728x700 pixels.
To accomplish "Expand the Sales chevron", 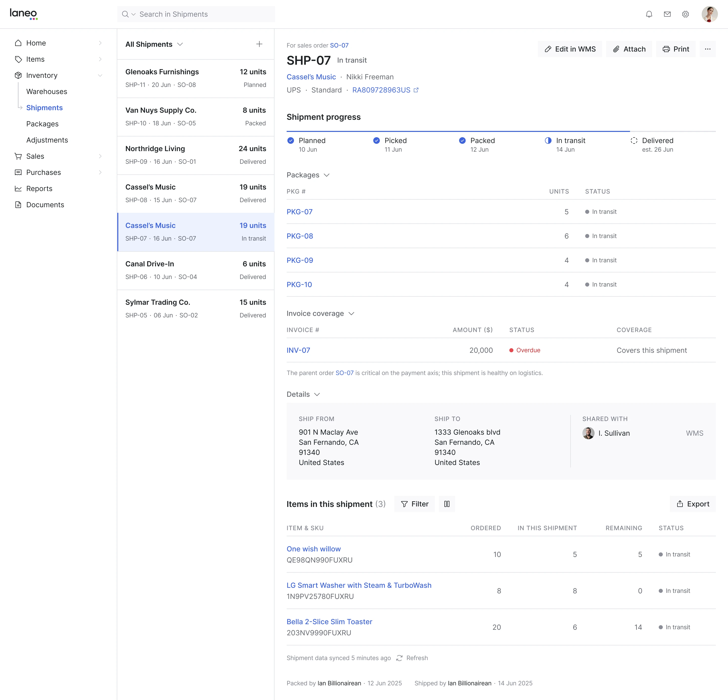I will coord(100,156).
